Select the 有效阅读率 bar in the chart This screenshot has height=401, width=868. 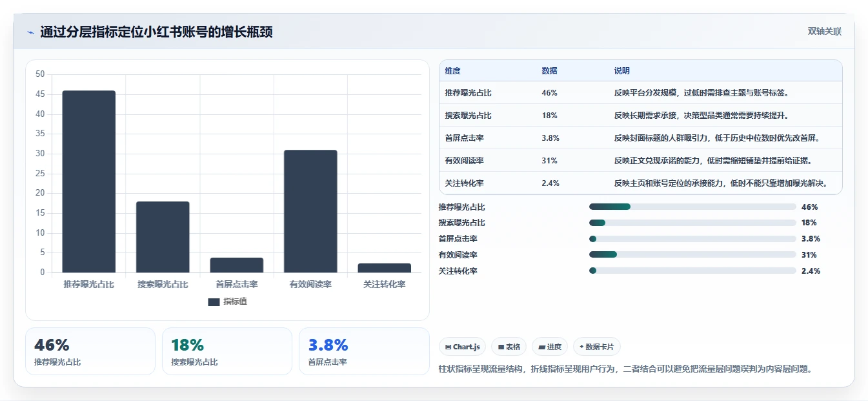(x=310, y=211)
